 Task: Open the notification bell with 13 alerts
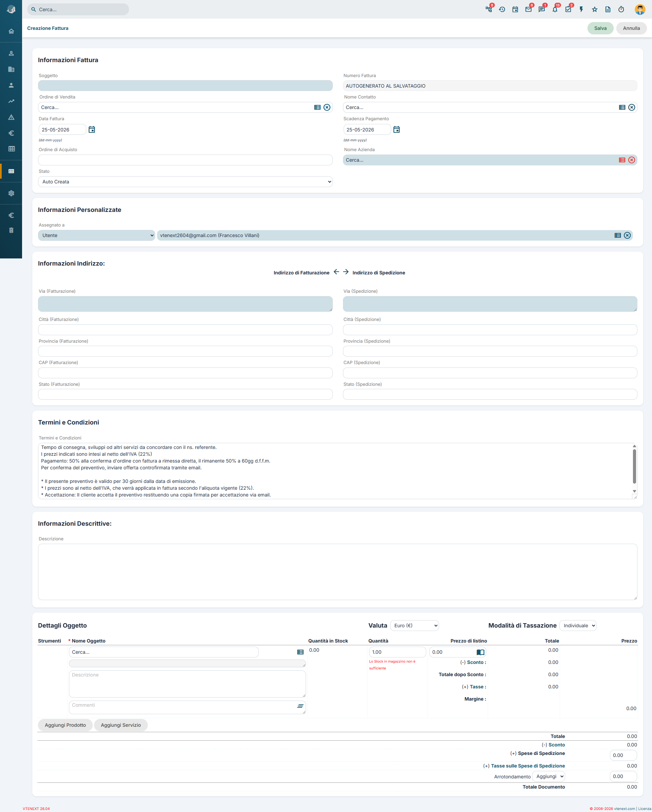[x=555, y=10]
